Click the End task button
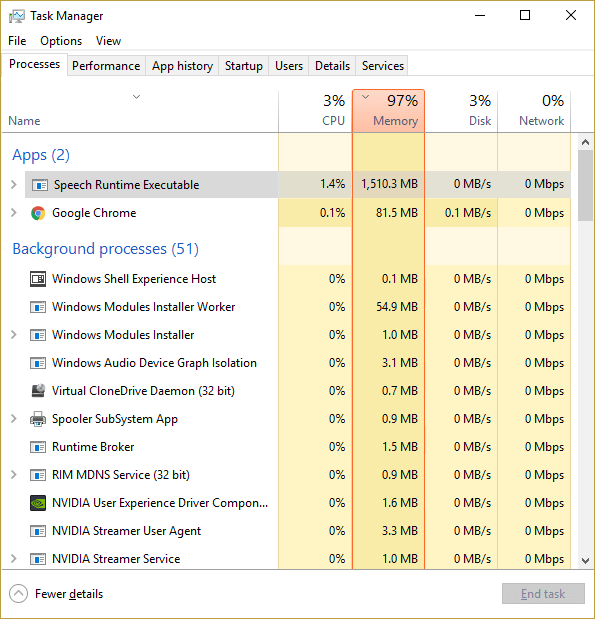The height and width of the screenshot is (619, 595). 543,594
